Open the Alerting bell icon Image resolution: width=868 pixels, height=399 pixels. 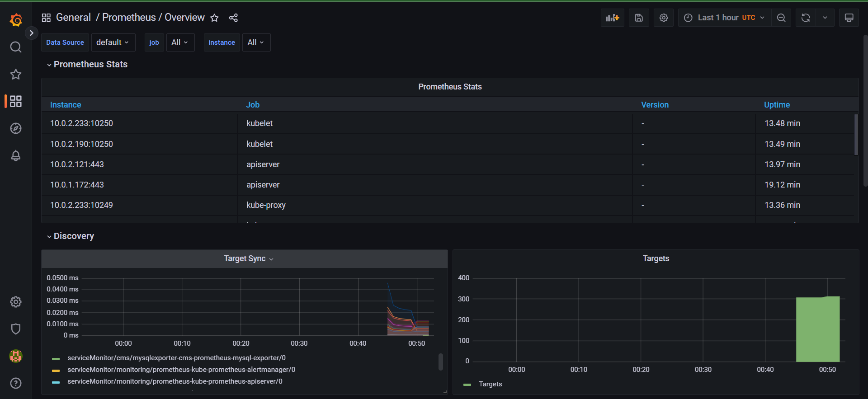[16, 155]
